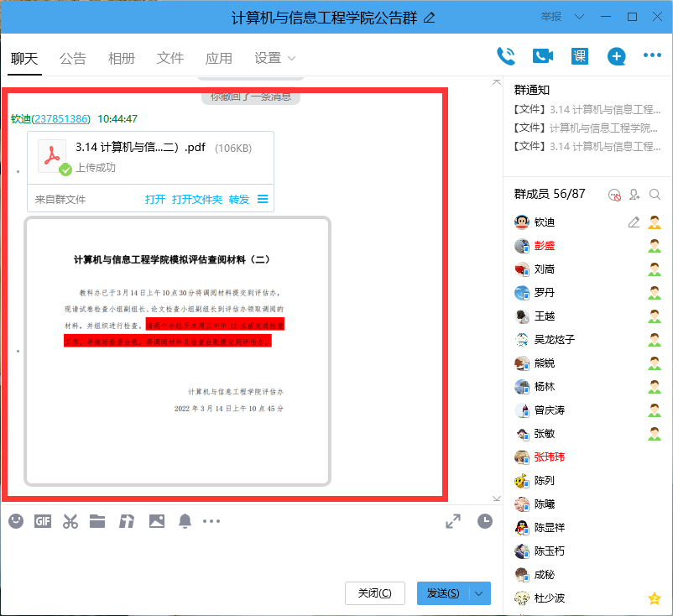Switch to the 公告 tab
Screen dimensions: 673x616
(73, 59)
